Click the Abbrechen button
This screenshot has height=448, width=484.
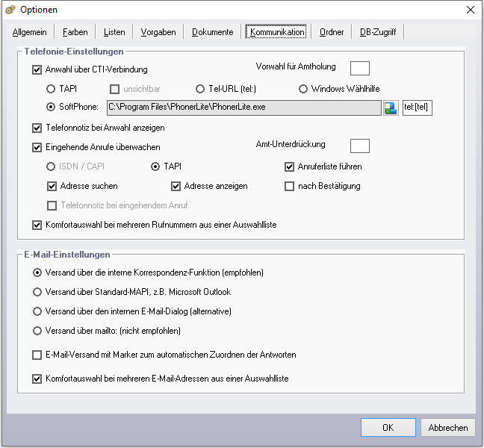(x=448, y=428)
